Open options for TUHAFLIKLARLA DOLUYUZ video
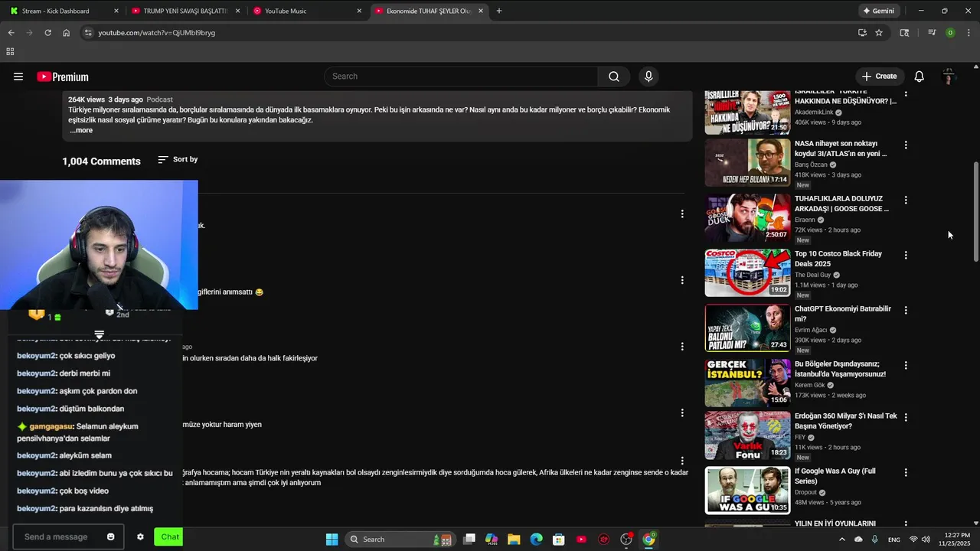 click(906, 200)
